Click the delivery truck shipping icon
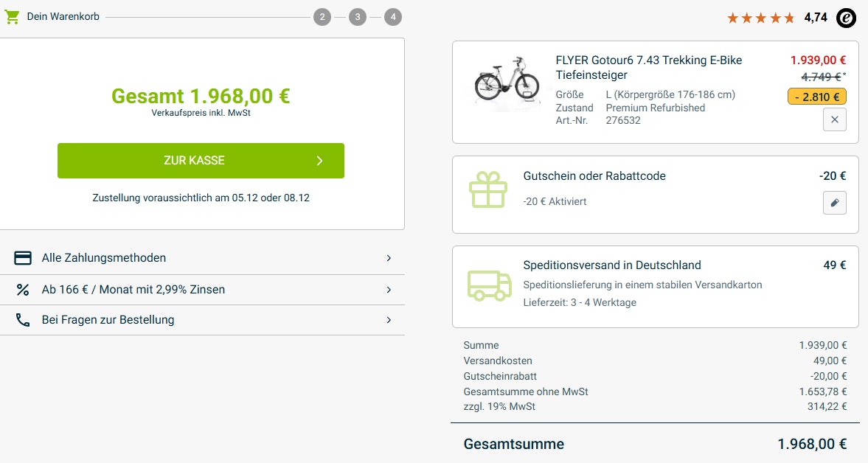 pyautogui.click(x=490, y=285)
